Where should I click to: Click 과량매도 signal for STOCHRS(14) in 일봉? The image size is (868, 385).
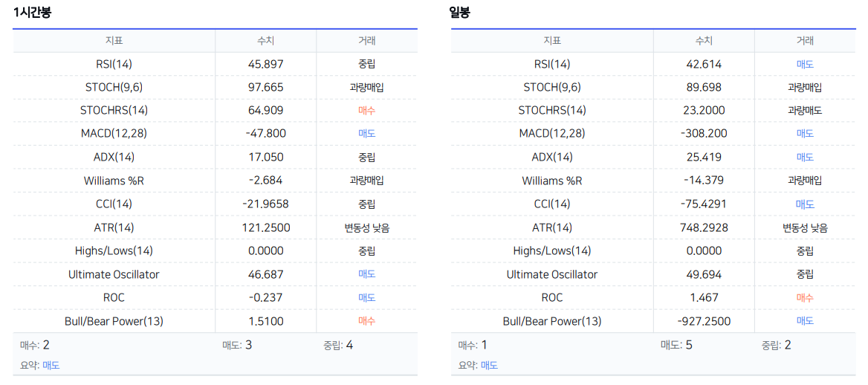805,111
